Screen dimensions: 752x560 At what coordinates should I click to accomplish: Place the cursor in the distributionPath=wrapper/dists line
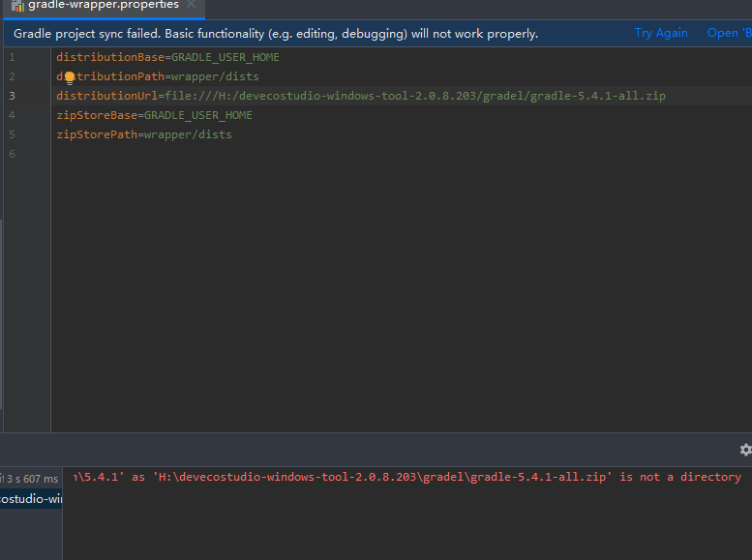(158, 76)
